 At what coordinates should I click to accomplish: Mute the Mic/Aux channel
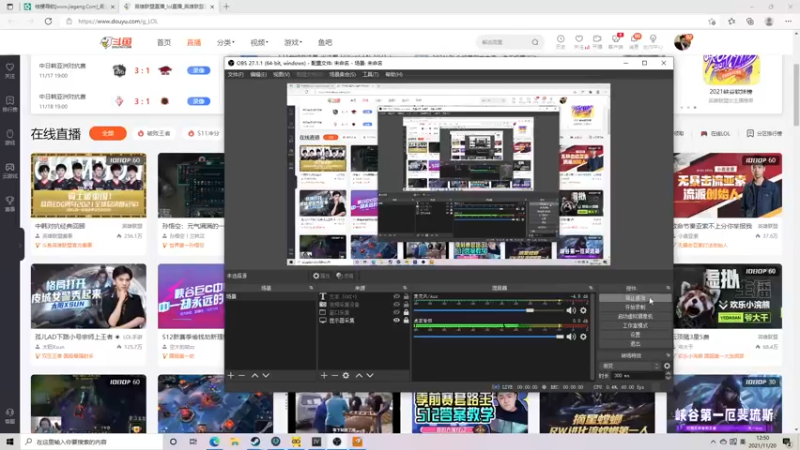[x=571, y=310]
